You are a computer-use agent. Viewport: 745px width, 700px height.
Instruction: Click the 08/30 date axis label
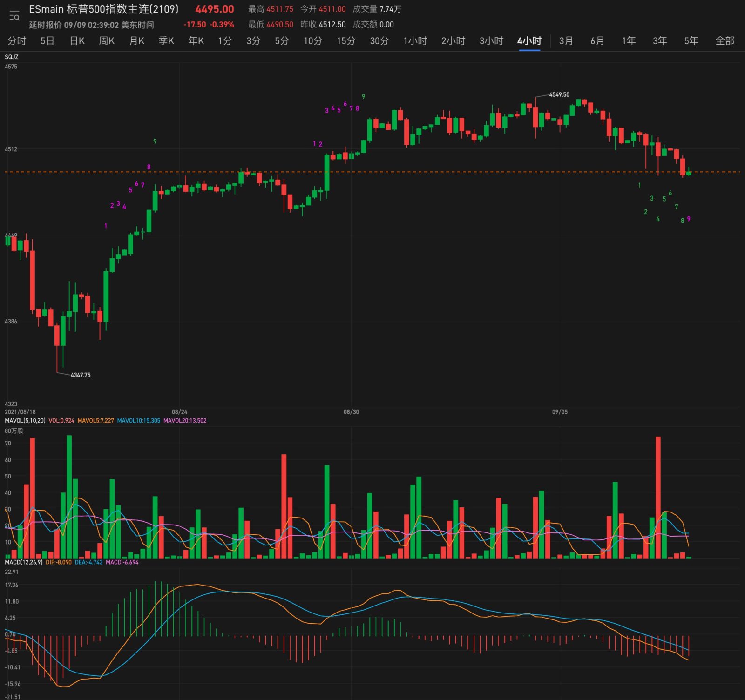click(x=351, y=412)
